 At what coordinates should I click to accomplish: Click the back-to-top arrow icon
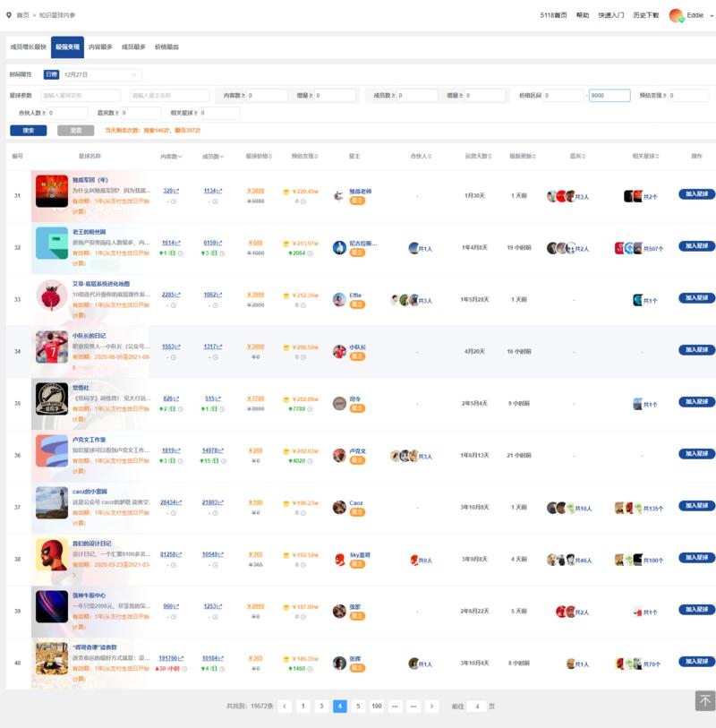[705, 700]
